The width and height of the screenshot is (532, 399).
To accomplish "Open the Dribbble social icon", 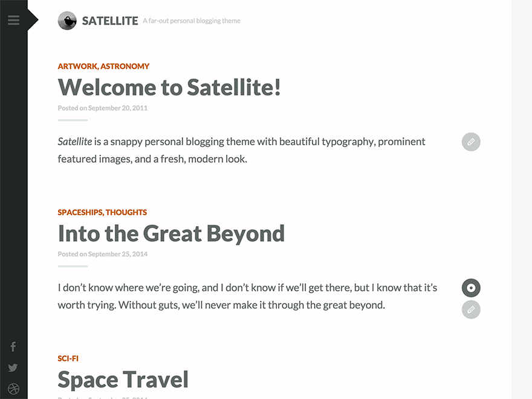I will [x=13, y=389].
